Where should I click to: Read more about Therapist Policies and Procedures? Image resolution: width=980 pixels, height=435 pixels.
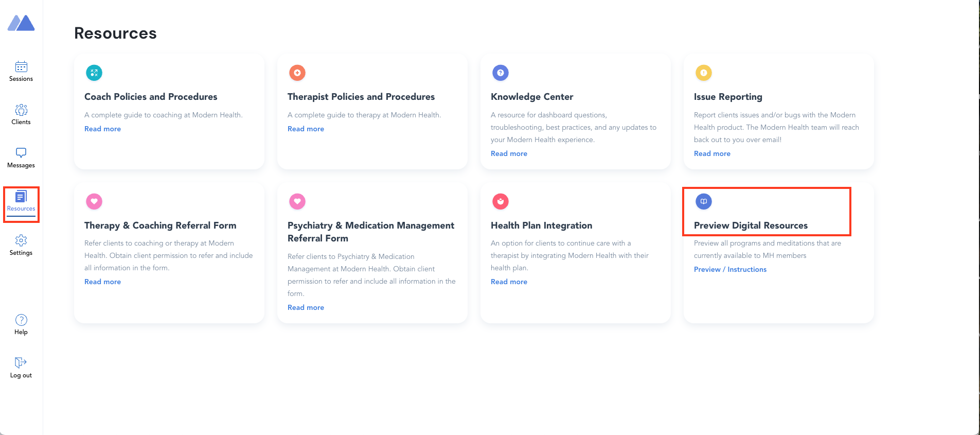pos(306,129)
